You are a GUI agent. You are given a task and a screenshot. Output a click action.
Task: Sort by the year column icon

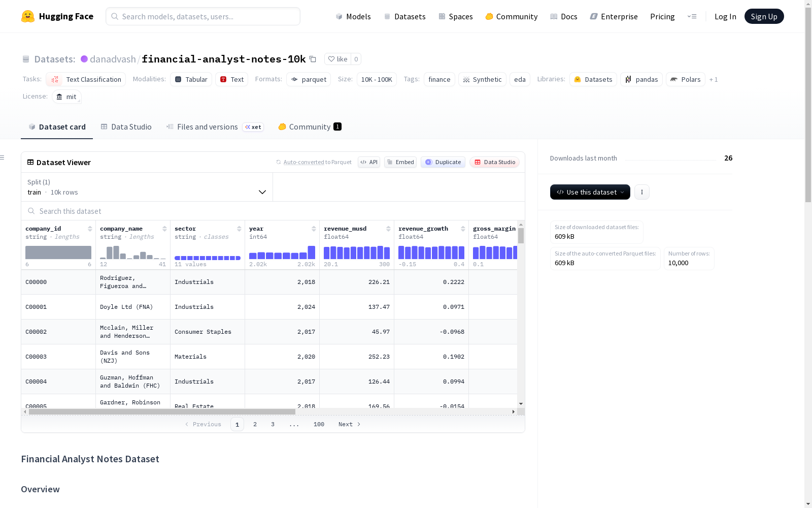[314, 229]
